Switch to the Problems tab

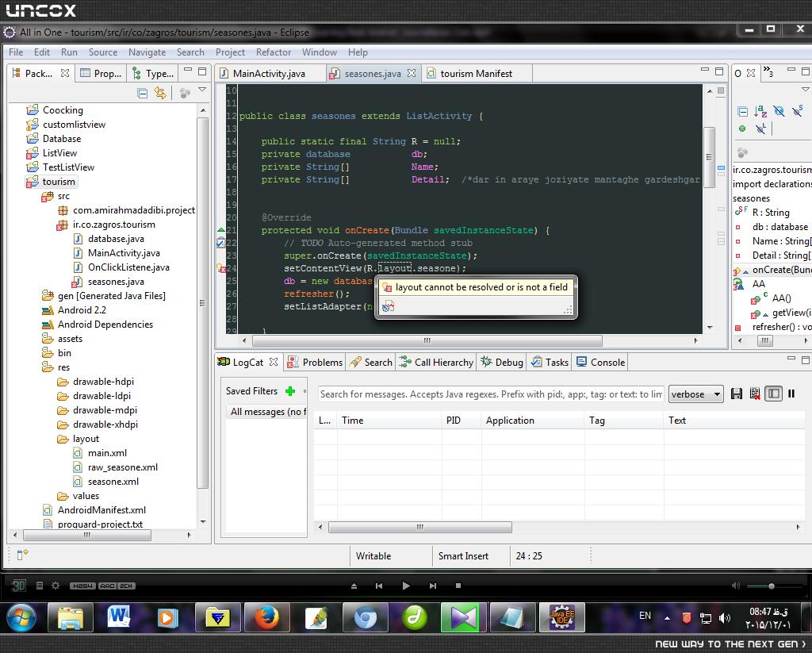pyautogui.click(x=315, y=363)
